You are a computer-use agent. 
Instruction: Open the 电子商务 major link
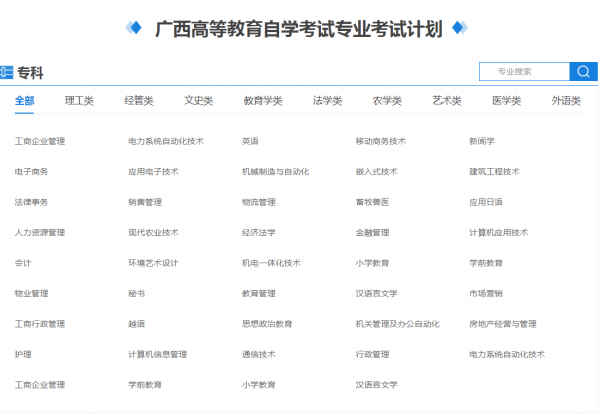31,171
